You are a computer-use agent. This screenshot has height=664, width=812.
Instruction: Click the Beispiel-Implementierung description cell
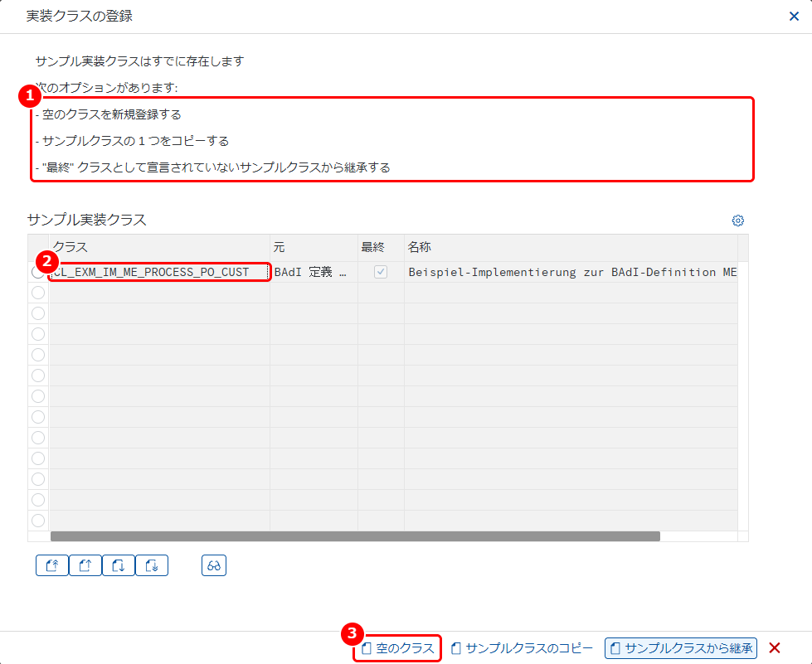[x=571, y=272]
